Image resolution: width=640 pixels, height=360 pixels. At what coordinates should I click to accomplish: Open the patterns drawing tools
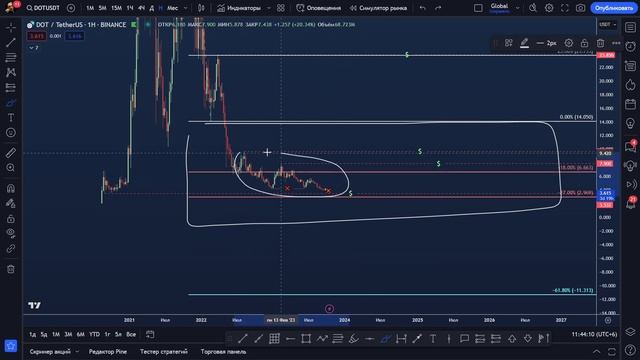tap(11, 72)
